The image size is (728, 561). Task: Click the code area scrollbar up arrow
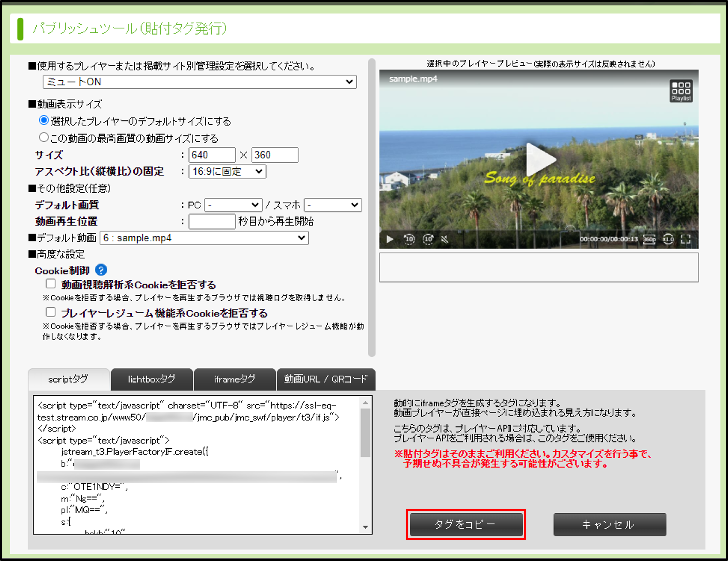366,403
